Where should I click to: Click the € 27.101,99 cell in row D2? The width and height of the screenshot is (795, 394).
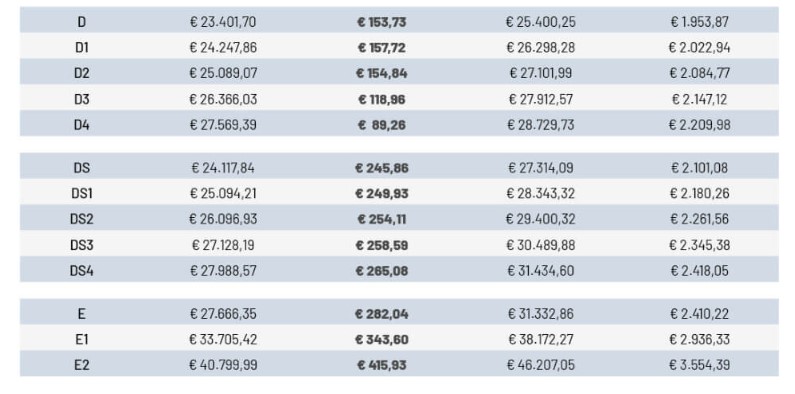point(540,73)
